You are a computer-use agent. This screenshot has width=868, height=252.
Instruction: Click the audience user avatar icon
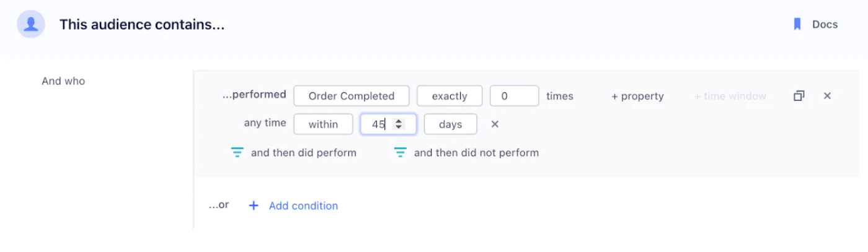click(x=30, y=25)
